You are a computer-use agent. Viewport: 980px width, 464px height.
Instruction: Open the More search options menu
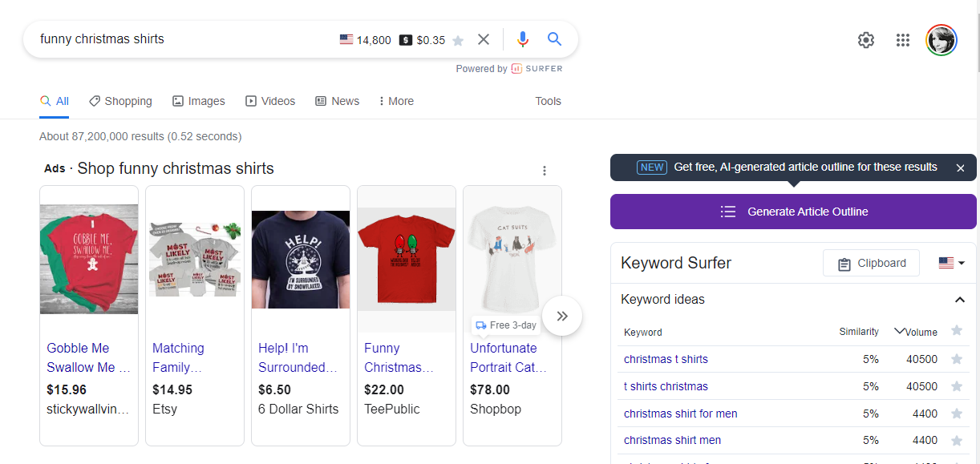[396, 101]
